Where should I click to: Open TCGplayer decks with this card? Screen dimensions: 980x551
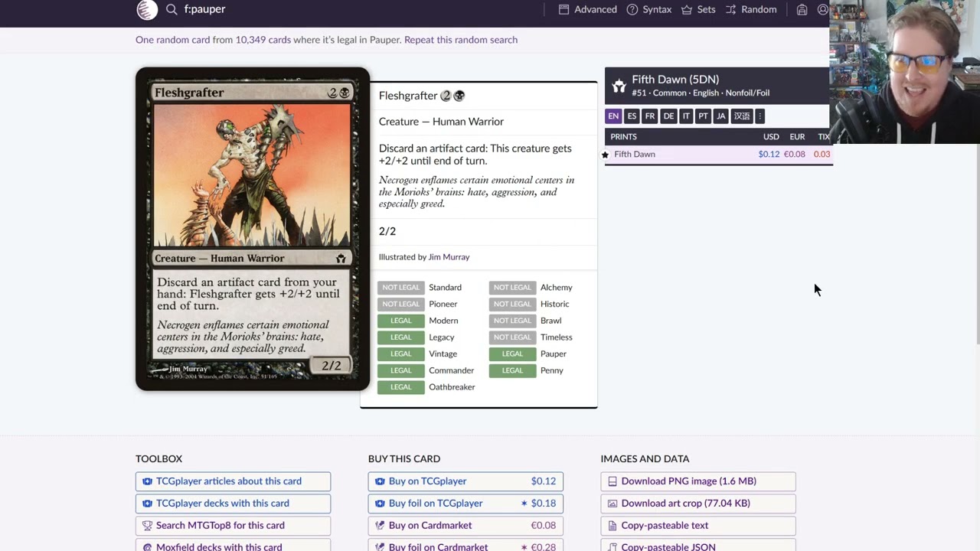233,504
